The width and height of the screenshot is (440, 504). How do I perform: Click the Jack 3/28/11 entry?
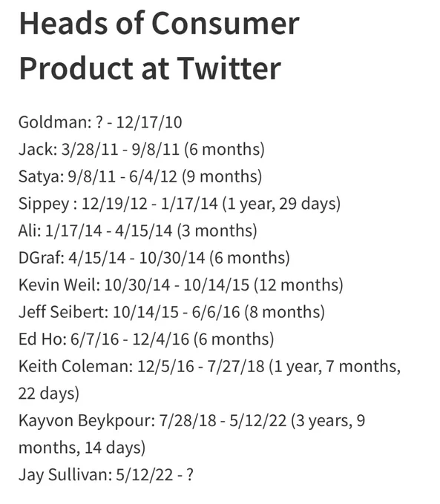[x=141, y=150]
